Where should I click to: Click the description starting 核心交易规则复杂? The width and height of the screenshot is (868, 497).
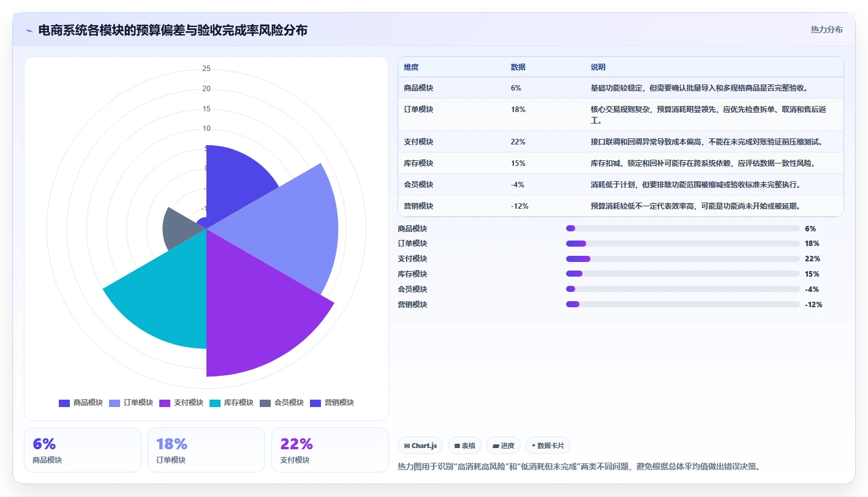pyautogui.click(x=709, y=115)
